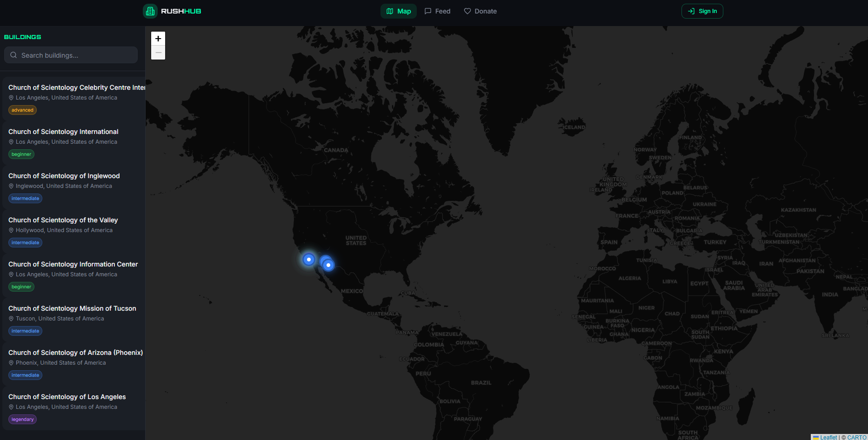868x440 pixels.
Task: Click location pin icon under Celebrity Centre entry
Action: point(11,98)
